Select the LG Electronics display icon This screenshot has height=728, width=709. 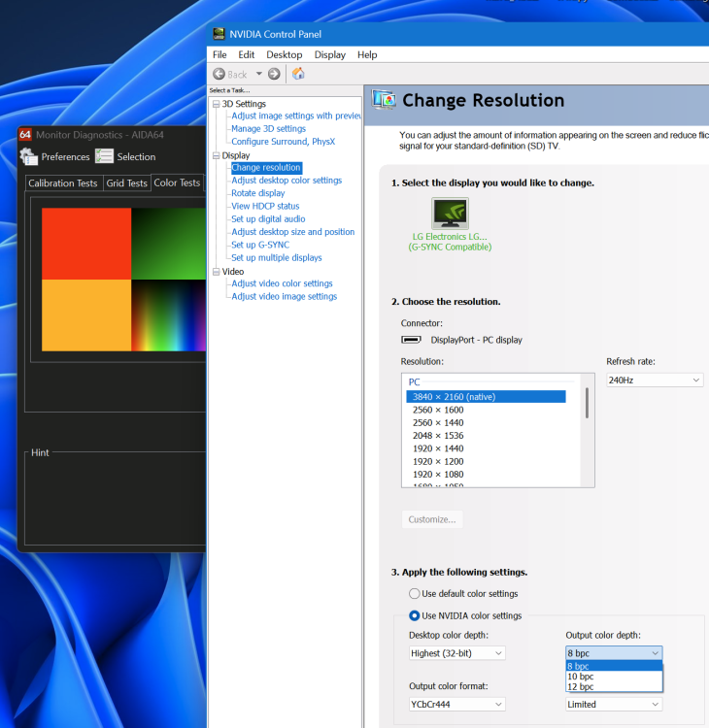point(449,214)
